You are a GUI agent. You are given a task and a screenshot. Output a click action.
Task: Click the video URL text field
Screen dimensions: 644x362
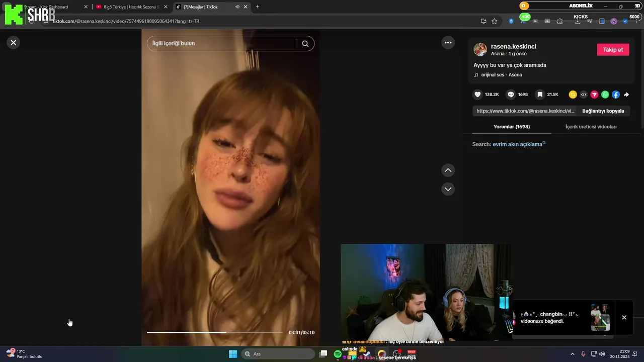[525, 111]
